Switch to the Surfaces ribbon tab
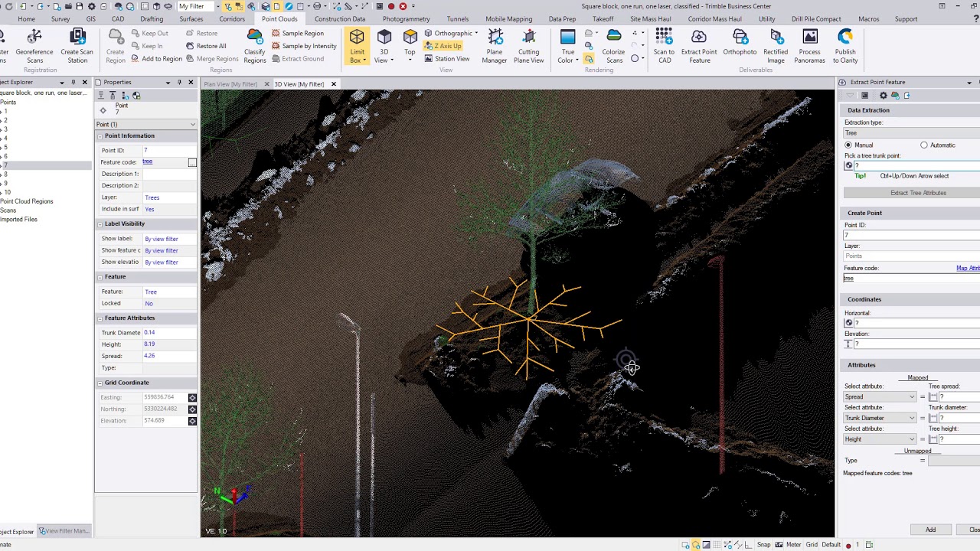This screenshot has width=980, height=551. (191, 19)
